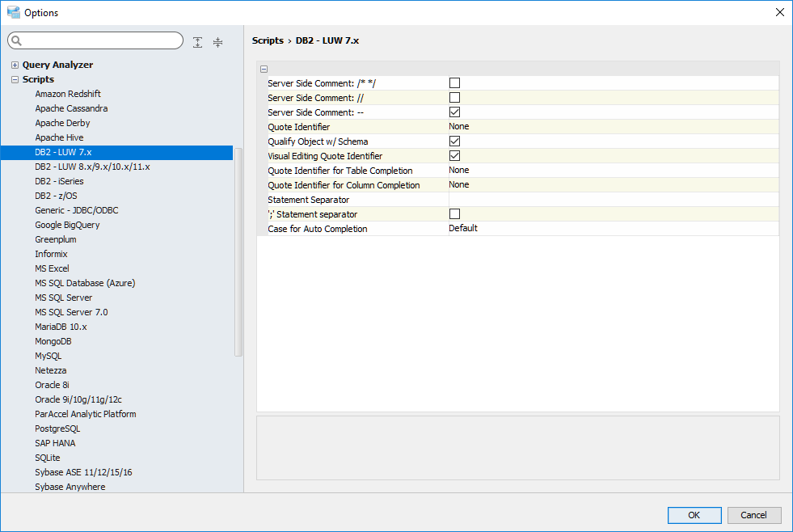Image resolution: width=793 pixels, height=532 pixels.
Task: Enable ';' Statement separator checkbox
Action: pyautogui.click(x=454, y=213)
